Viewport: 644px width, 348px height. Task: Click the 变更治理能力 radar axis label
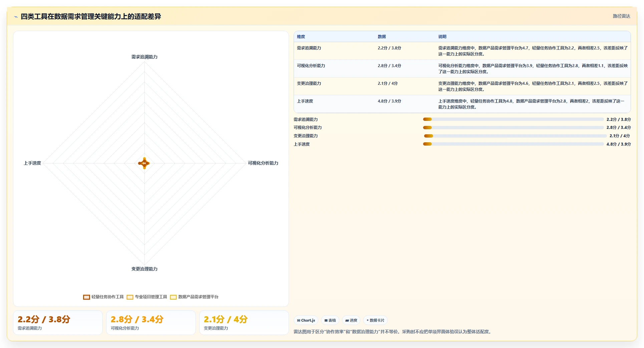[x=144, y=269]
